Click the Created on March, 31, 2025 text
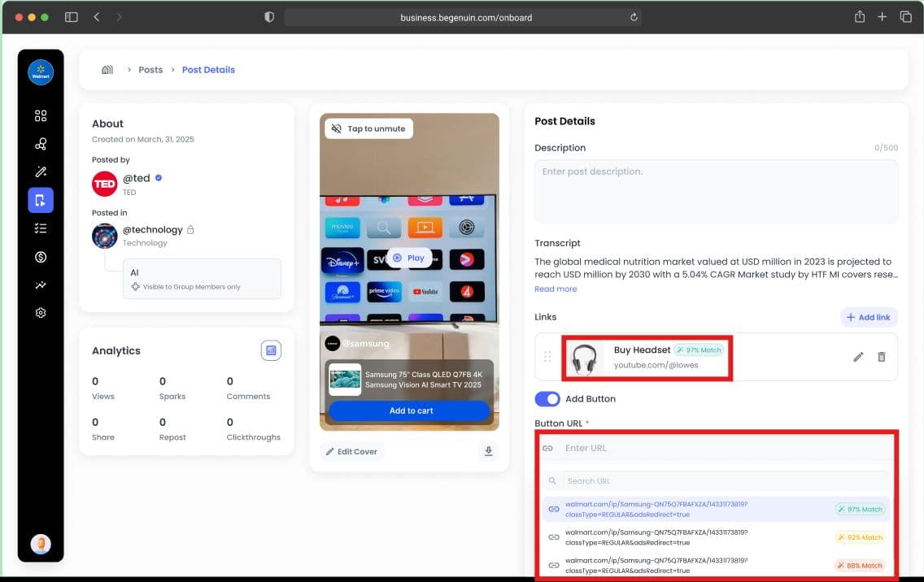Screen dimensions: 924x582 coord(142,140)
